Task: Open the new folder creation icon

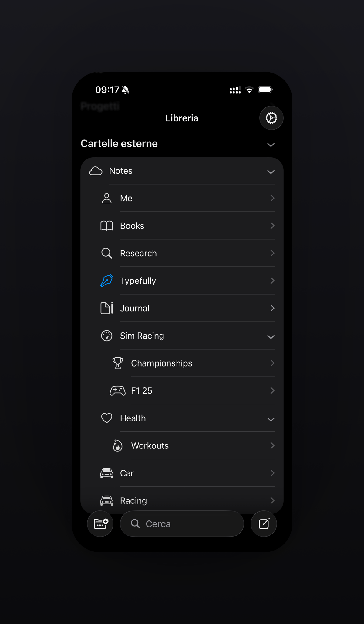Action: 100,523
